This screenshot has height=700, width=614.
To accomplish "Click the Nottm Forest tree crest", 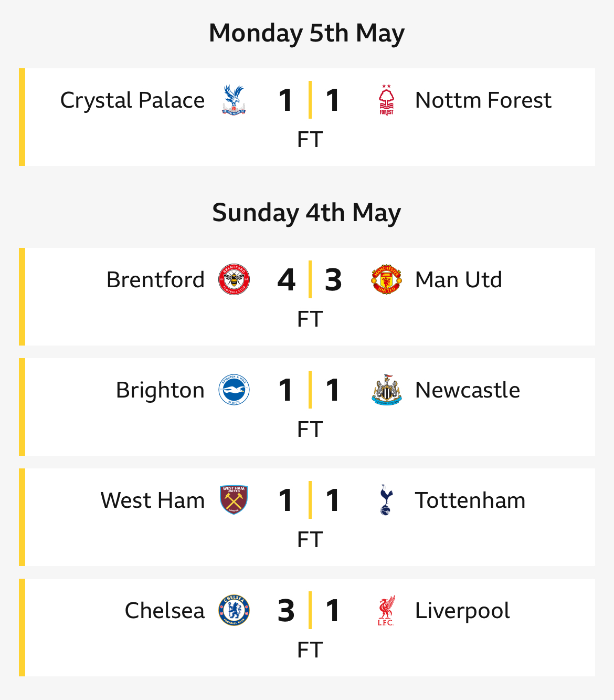I will coord(386,100).
